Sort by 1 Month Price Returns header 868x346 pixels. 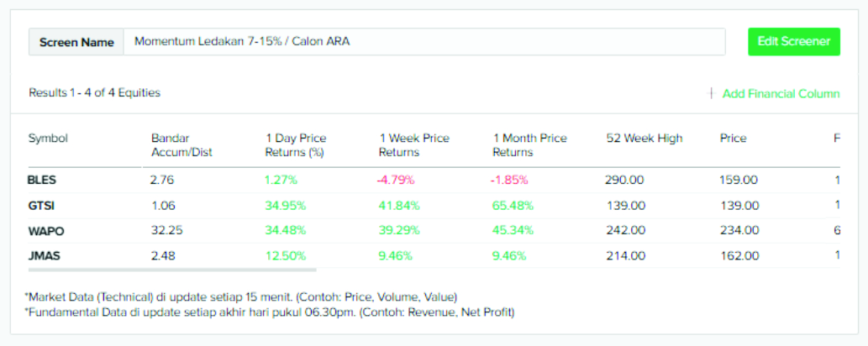pyautogui.click(x=529, y=145)
